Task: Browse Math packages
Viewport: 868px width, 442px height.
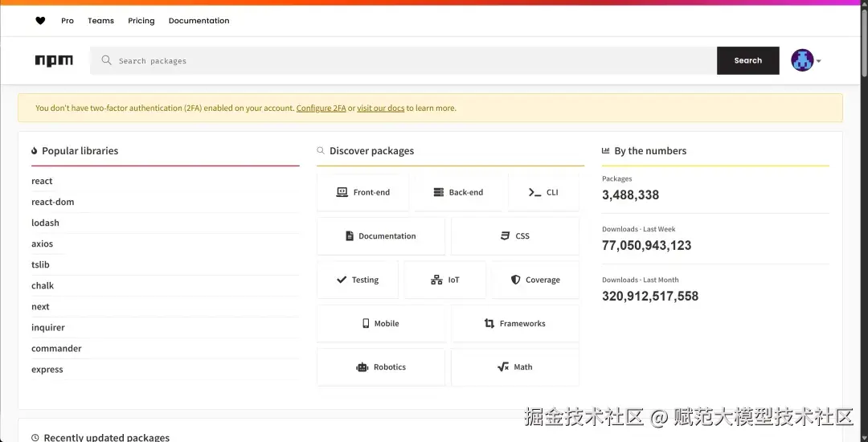Action: (515, 366)
